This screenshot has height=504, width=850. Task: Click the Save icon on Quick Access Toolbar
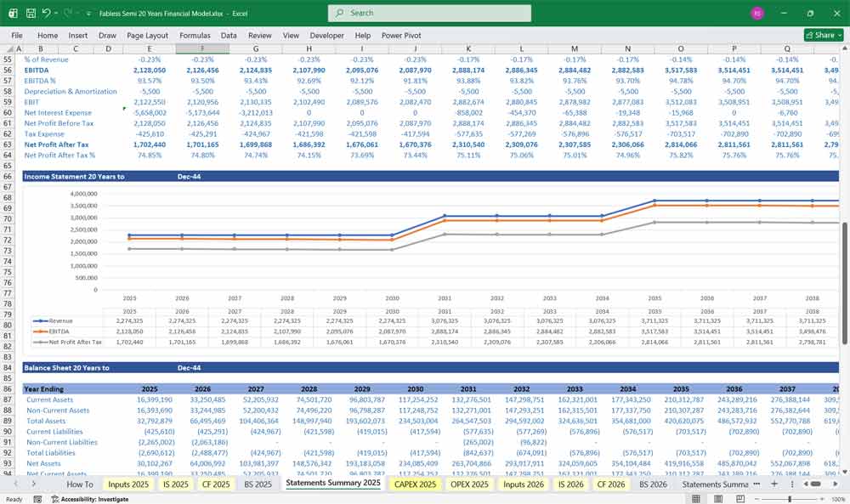pos(30,12)
